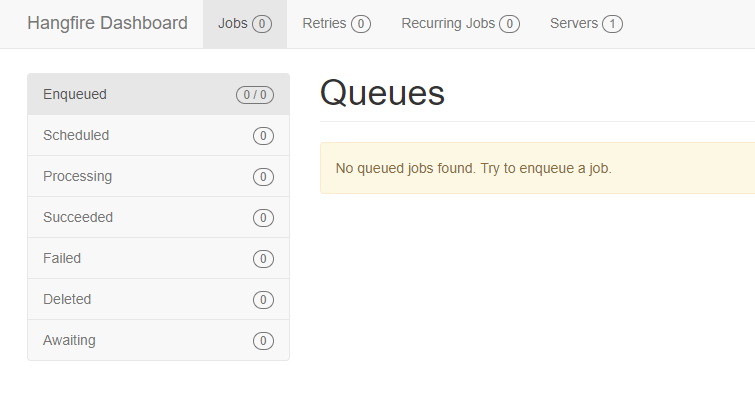Select Enqueued in the sidebar
755x400 pixels.
158,94
